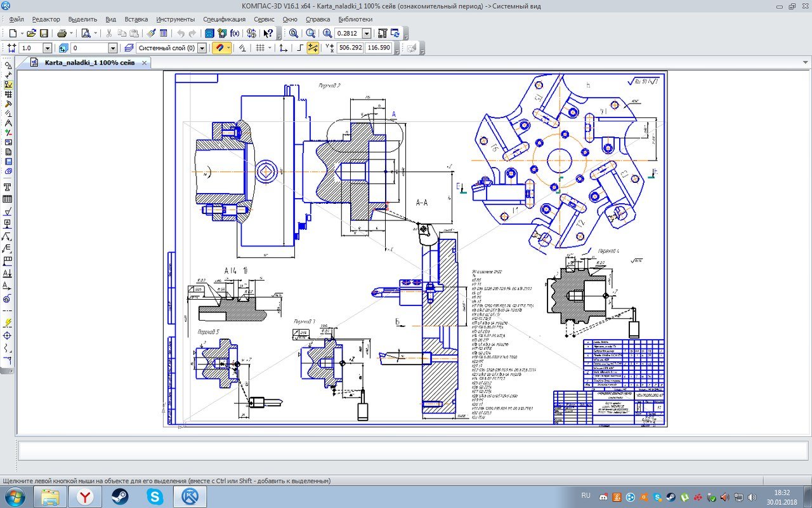Viewport: 812px width, 508px height.
Task: Click the Save document floppy icon
Action: point(44,33)
